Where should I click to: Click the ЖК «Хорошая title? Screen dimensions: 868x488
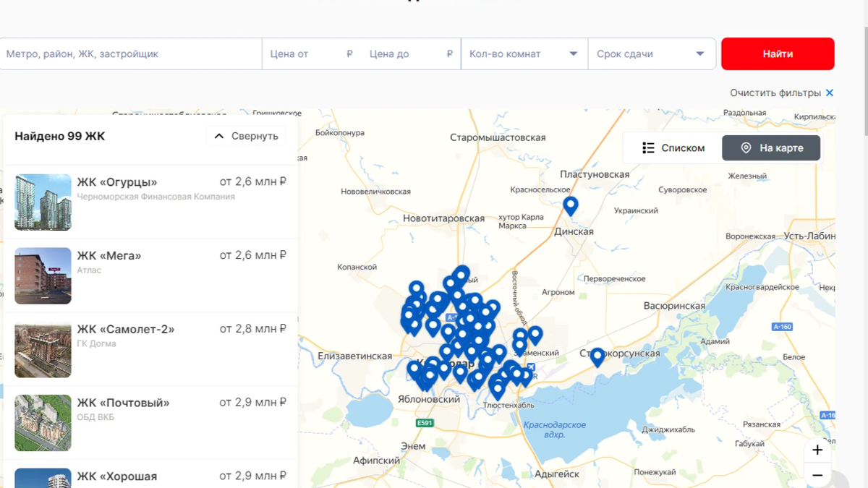[117, 476]
